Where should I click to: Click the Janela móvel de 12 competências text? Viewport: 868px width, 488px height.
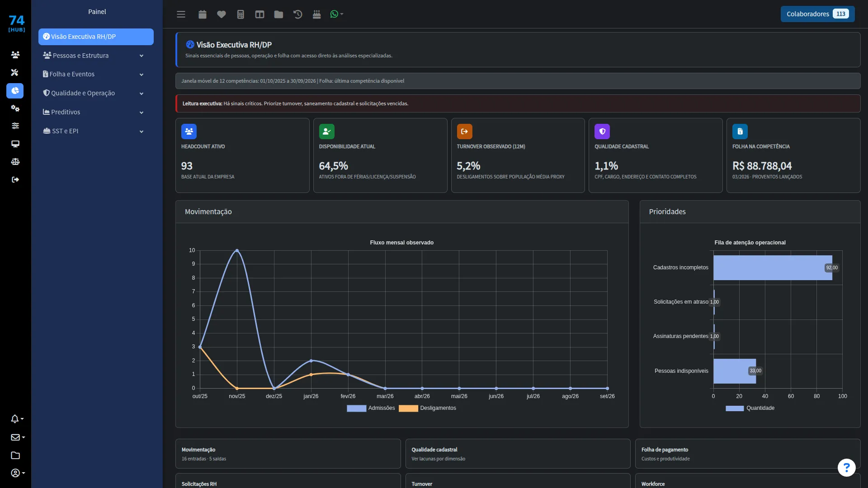coord(293,81)
